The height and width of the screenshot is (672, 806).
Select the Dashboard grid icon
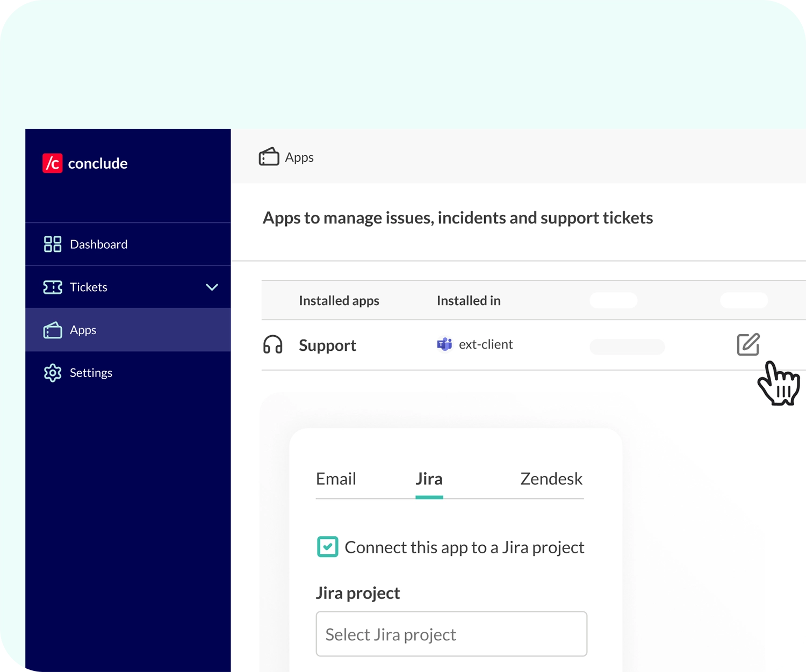[52, 243]
